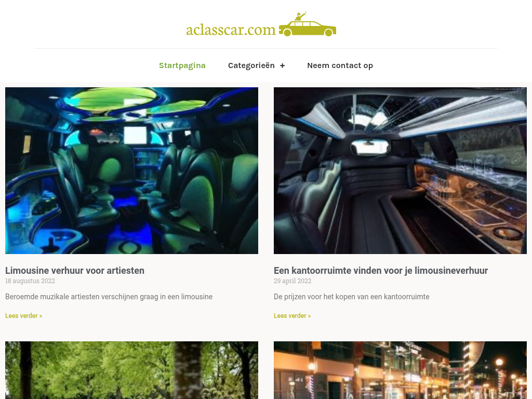Click Lees verder under kantoorruimte article
Viewport: 532px width, 399px height.
point(292,315)
